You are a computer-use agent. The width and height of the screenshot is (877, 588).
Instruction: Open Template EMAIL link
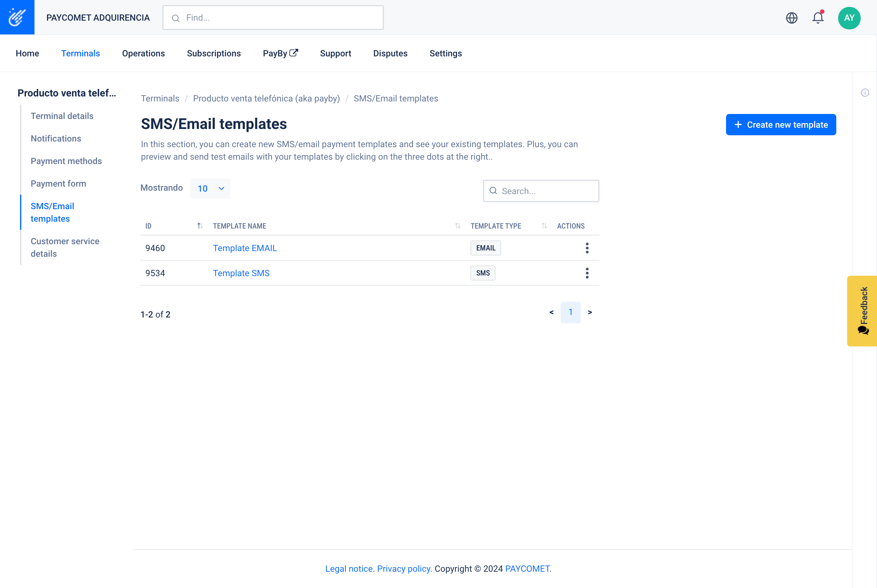tap(245, 248)
